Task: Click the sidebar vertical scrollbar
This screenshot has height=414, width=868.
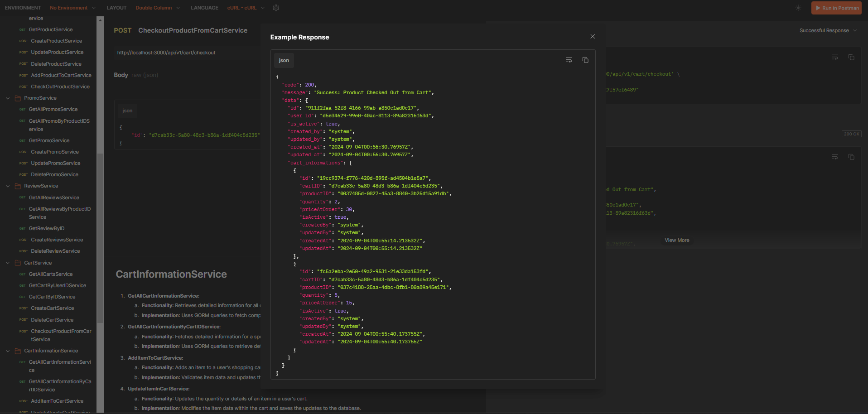Action: tap(101, 238)
